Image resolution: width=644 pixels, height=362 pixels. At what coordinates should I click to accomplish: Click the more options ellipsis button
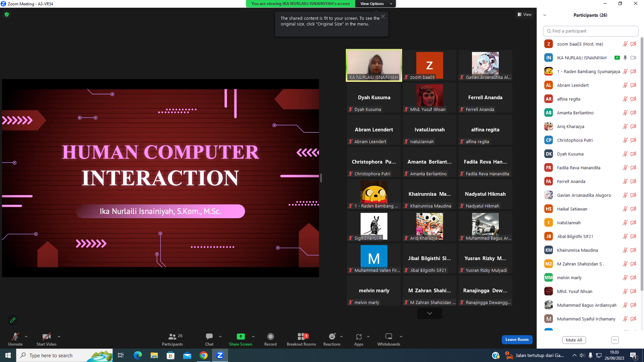coord(615,340)
